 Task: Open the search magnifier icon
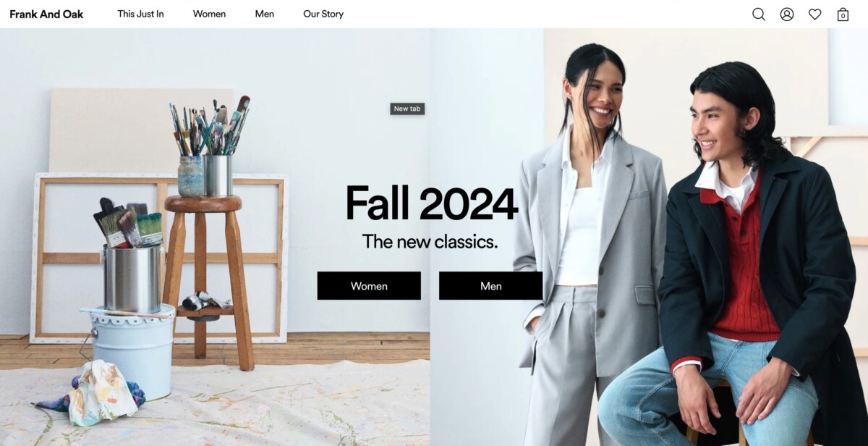[758, 14]
